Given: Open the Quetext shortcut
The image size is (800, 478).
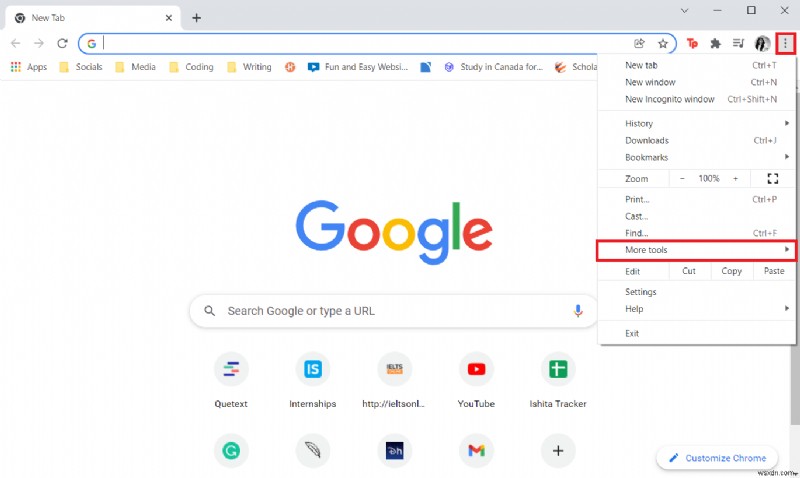Looking at the screenshot, I should [231, 380].
